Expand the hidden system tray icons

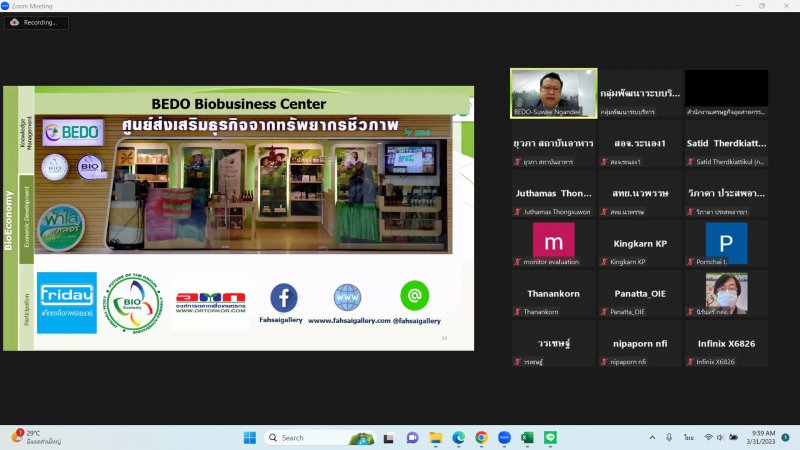[652, 438]
